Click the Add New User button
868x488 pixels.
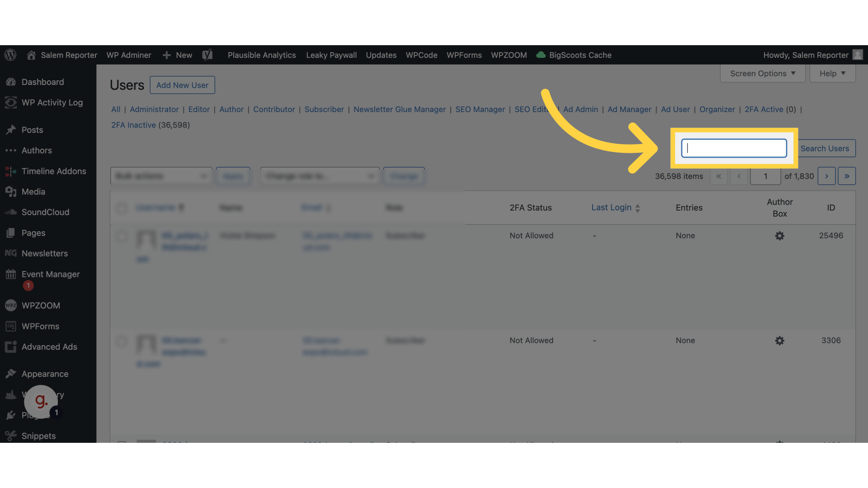[x=182, y=84]
